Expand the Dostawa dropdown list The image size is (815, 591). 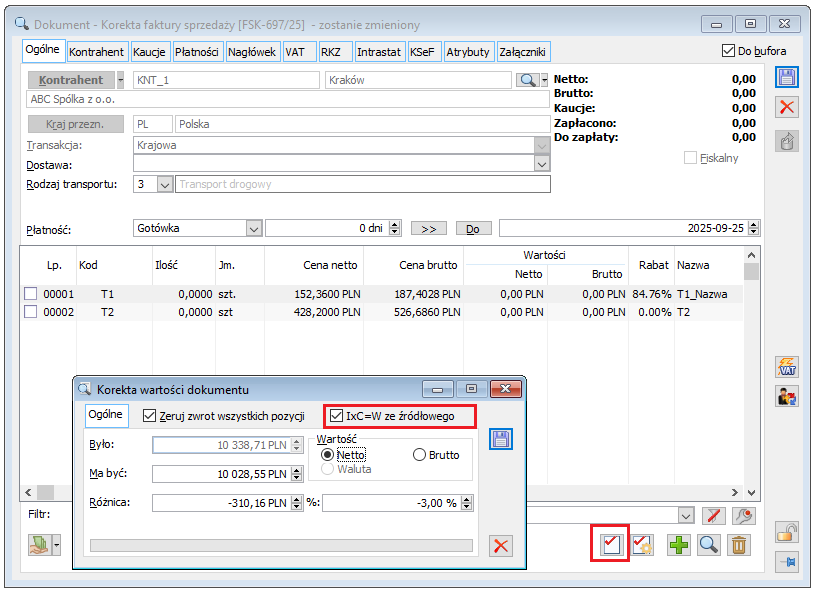(x=542, y=164)
